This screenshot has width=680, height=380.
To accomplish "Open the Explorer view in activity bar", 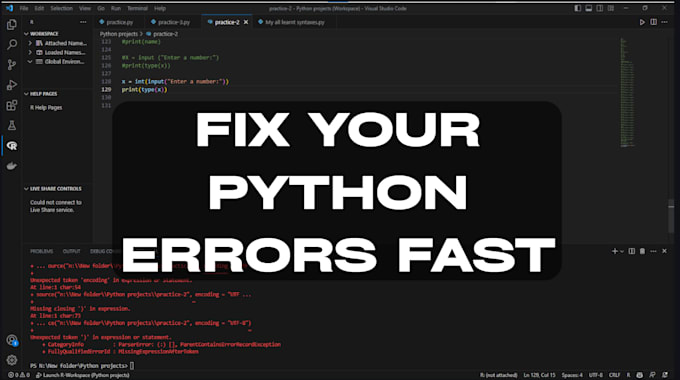I will tap(12, 24).
